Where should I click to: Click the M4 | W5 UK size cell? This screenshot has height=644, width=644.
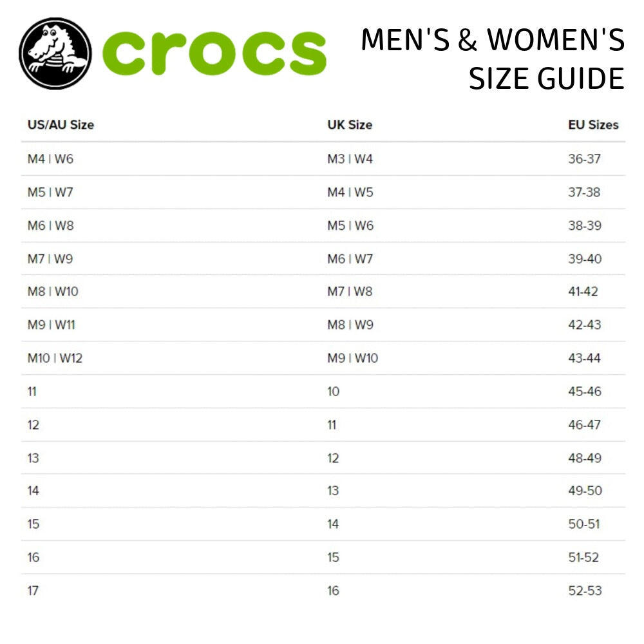click(x=350, y=193)
